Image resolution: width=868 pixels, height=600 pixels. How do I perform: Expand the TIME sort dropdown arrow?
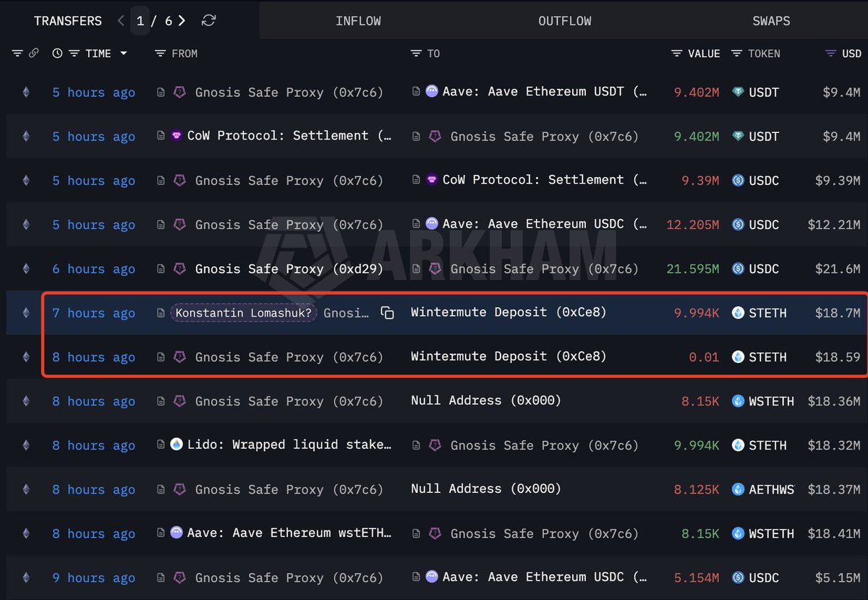[x=124, y=53]
